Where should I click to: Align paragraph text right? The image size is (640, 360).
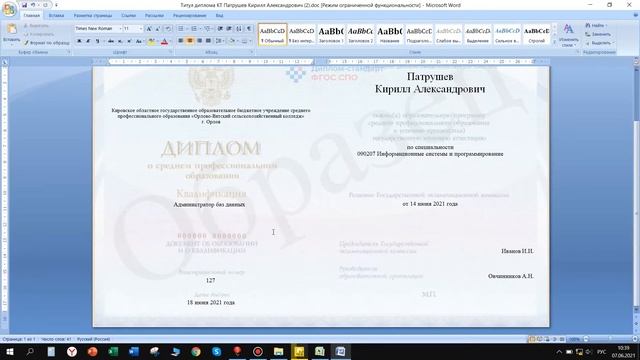click(x=199, y=41)
